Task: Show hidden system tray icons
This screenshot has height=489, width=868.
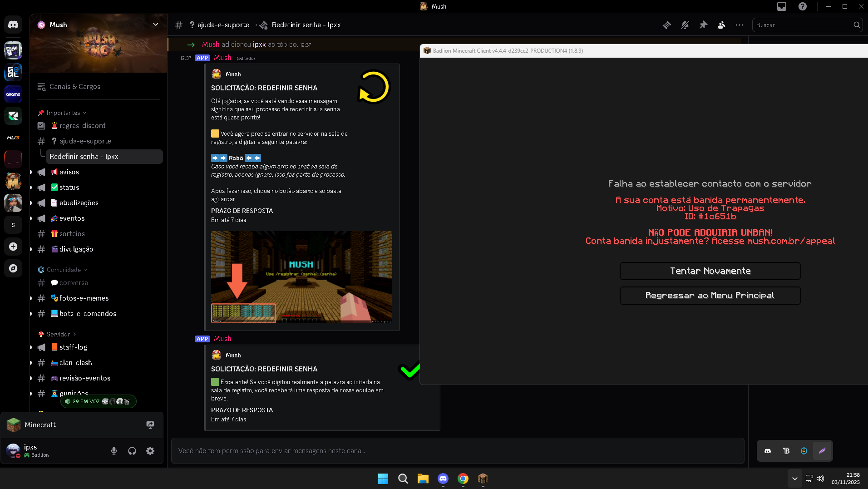Action: coord(794,479)
